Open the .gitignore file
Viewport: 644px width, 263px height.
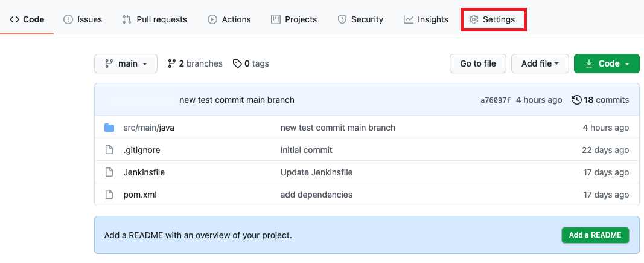pos(142,150)
